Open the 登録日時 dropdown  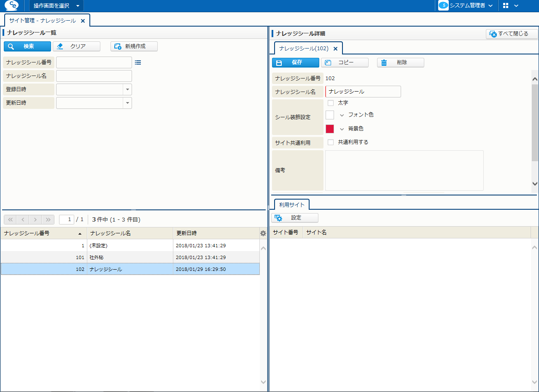[127, 89]
